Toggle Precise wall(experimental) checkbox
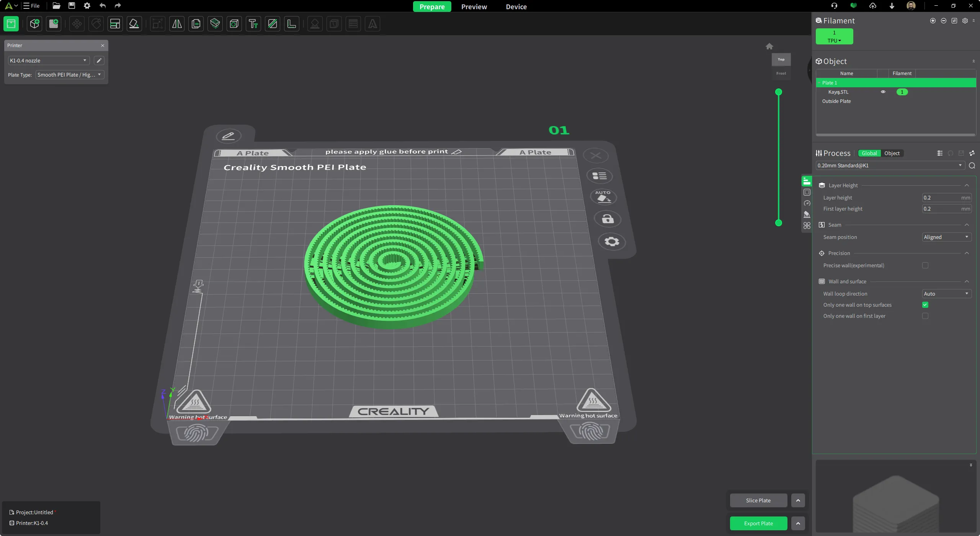980x536 pixels. point(925,265)
